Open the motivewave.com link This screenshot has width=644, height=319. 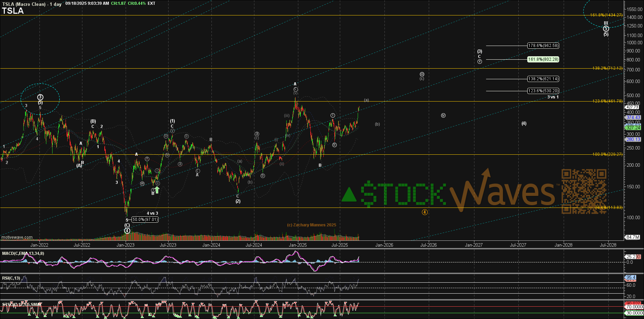(17, 237)
